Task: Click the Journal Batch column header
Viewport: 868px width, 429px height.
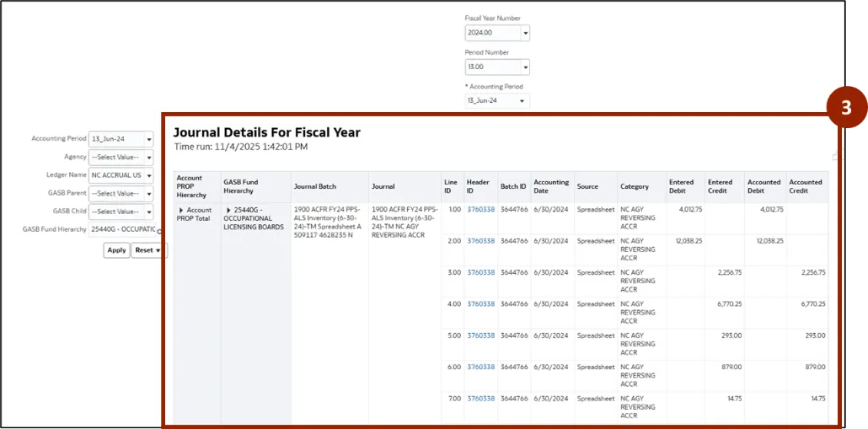Action: click(316, 187)
